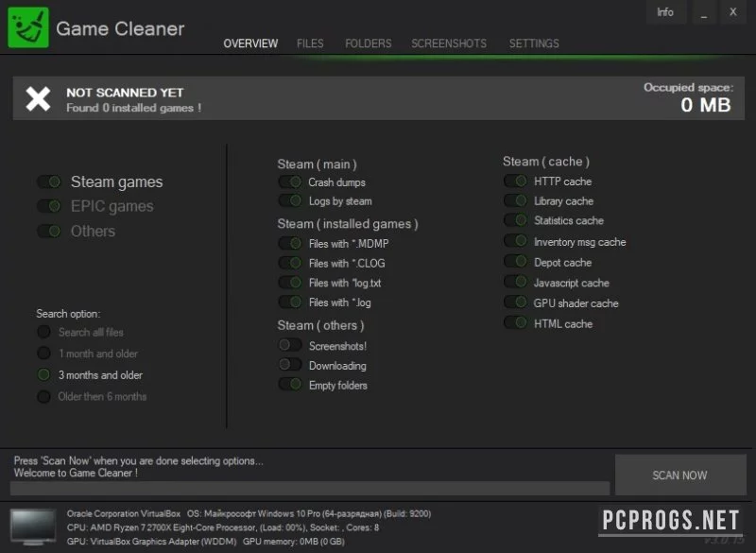The width and height of the screenshot is (756, 553).
Task: Click the green Game Cleaner broom logo
Action: 28,27
